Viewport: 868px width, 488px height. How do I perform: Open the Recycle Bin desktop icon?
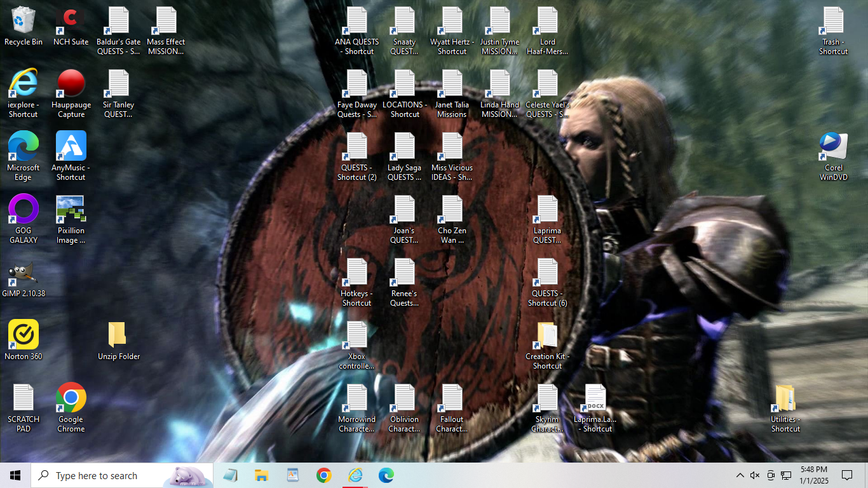click(x=24, y=26)
